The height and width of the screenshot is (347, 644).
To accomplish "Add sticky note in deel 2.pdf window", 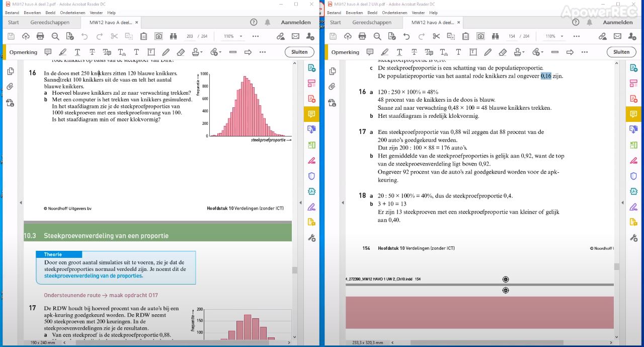I will pos(48,52).
